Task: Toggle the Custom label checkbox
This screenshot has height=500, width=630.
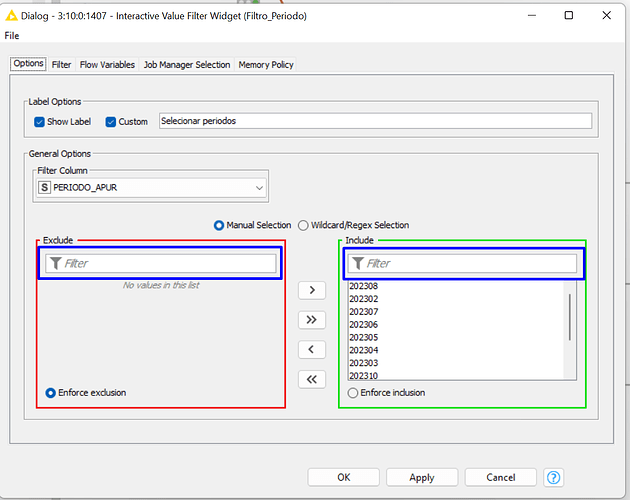Action: coord(110,122)
